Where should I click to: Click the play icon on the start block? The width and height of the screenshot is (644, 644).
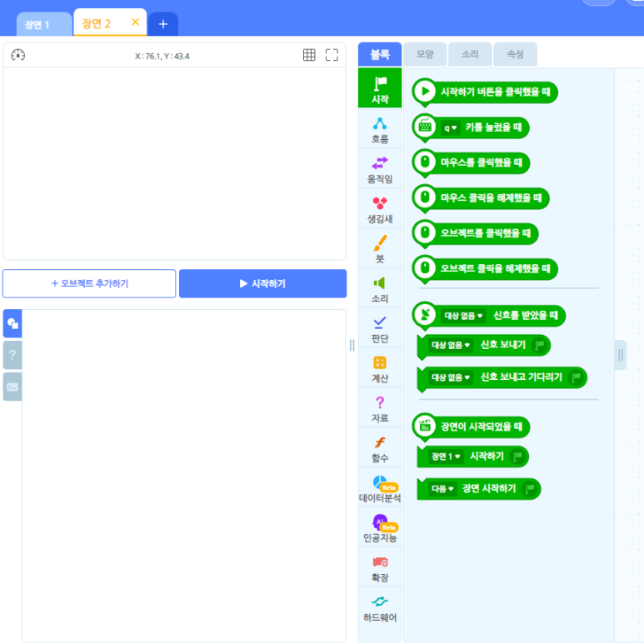(x=425, y=91)
